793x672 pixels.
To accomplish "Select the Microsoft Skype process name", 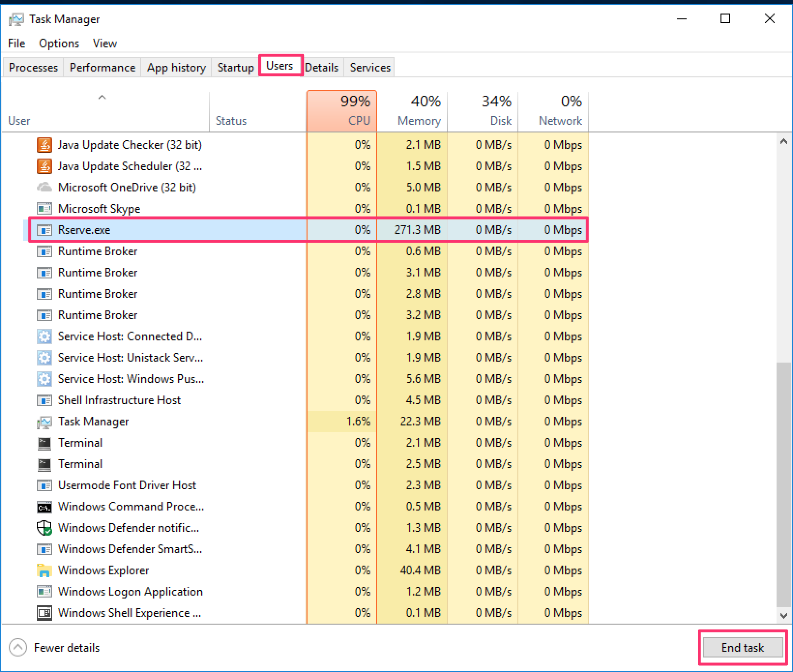I will coord(99,209).
